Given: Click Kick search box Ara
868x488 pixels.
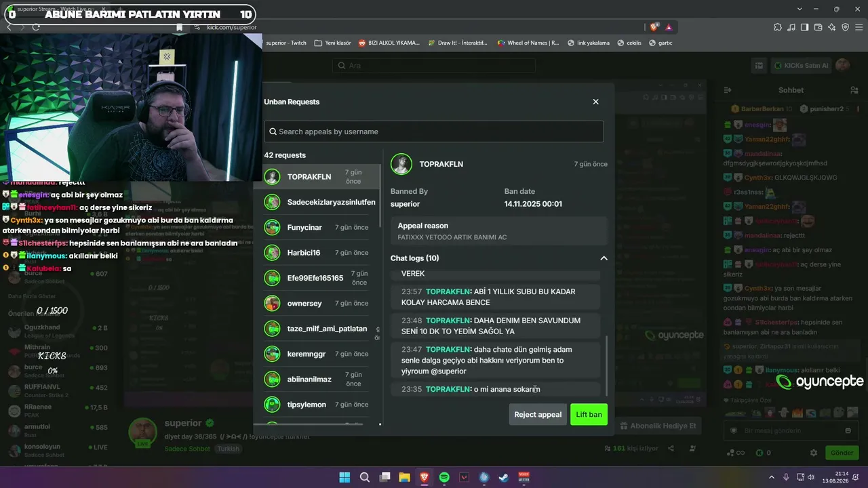Looking at the screenshot, I should tap(434, 66).
